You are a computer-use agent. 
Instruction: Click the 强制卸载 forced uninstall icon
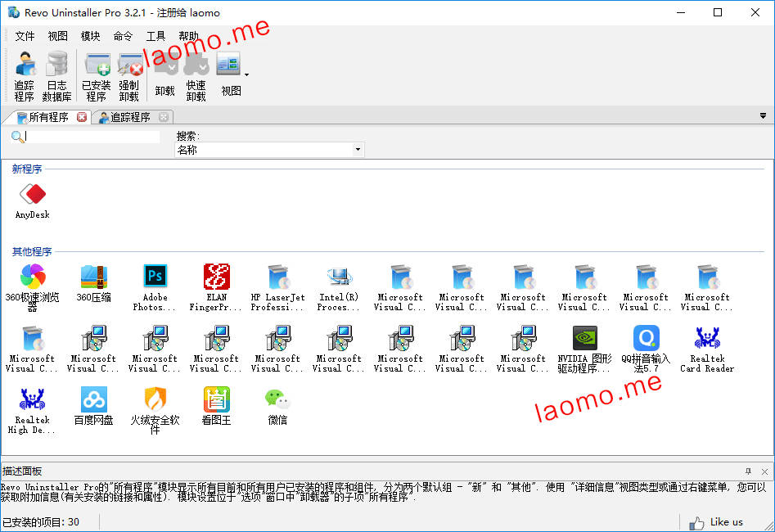129,76
